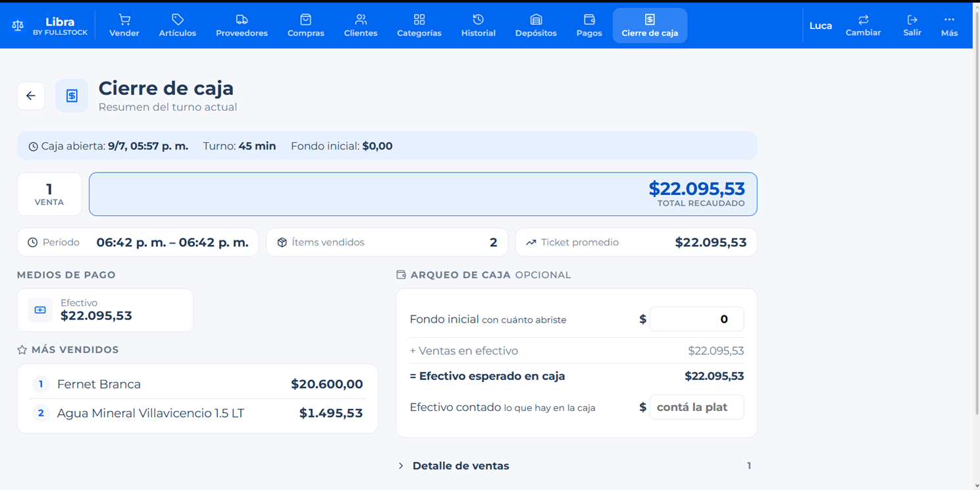Click the Período clock icon
The image size is (980, 490).
point(32,242)
